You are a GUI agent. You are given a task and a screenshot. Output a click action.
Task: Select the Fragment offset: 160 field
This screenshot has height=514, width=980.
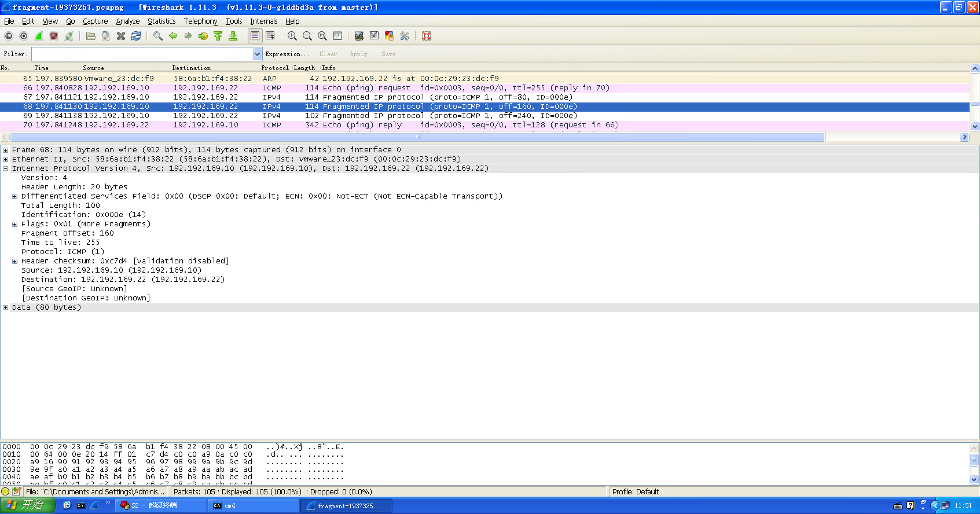[68, 233]
